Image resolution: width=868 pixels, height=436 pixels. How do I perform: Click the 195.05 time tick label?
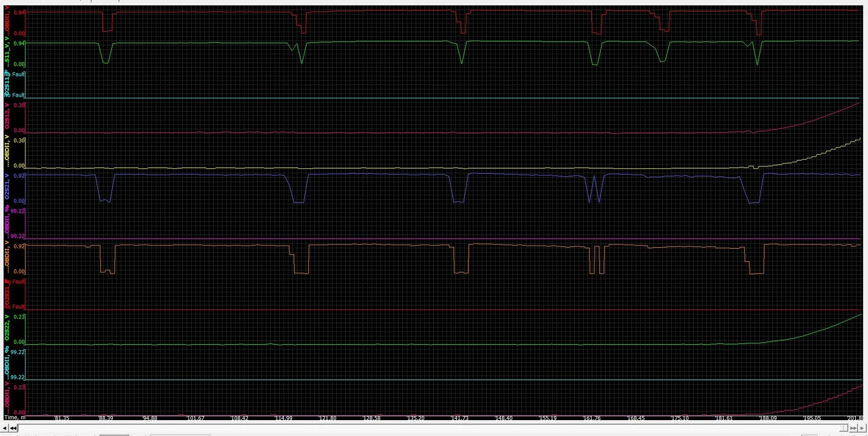tap(811, 418)
